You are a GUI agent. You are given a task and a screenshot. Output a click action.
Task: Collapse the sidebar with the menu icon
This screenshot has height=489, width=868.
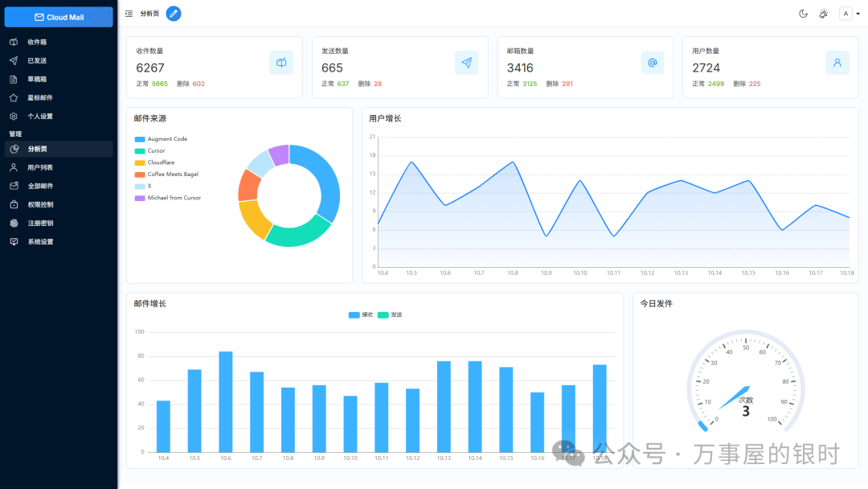pos(129,14)
